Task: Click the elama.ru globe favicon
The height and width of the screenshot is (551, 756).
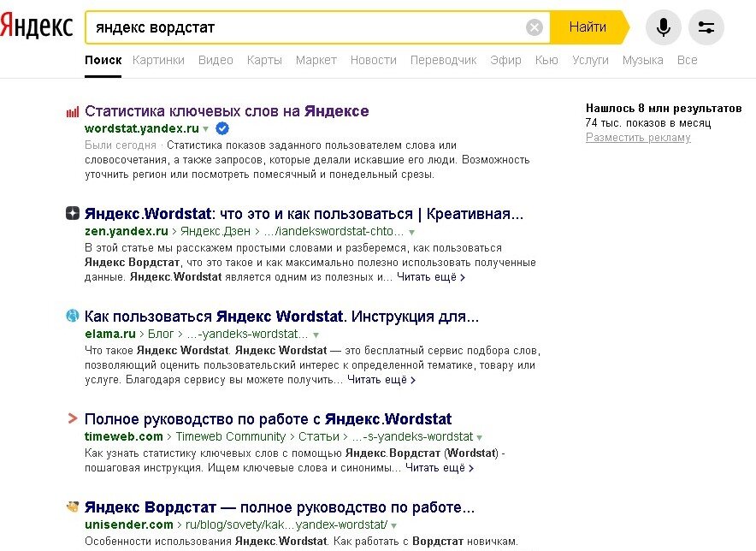Action: coord(73,316)
